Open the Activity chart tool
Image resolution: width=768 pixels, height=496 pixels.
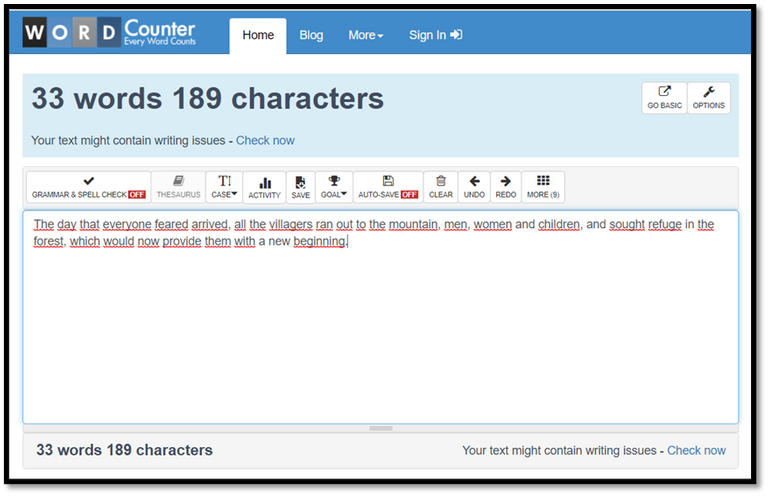(264, 187)
